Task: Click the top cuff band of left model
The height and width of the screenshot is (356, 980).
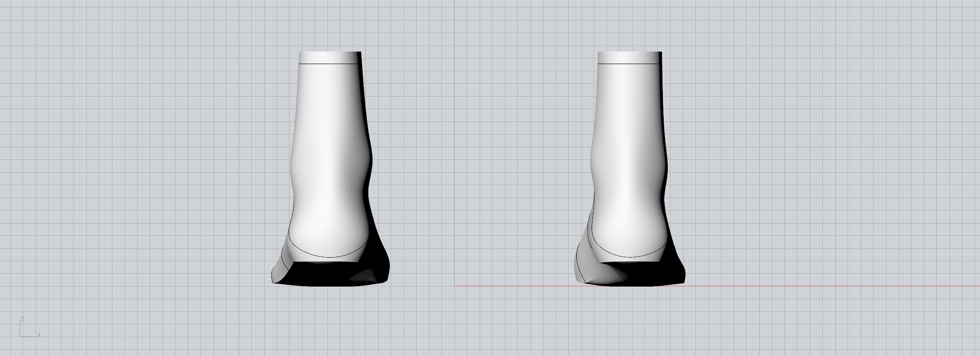Action: (330, 57)
